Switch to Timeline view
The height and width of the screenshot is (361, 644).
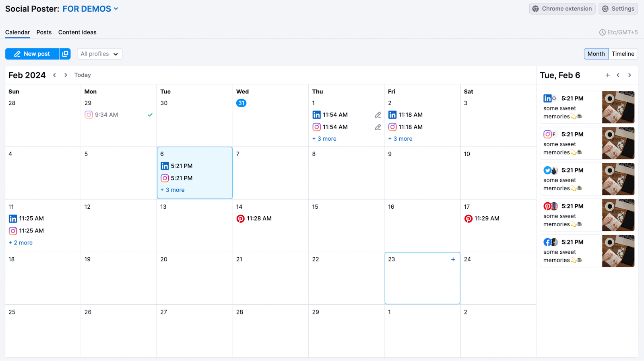(x=623, y=54)
